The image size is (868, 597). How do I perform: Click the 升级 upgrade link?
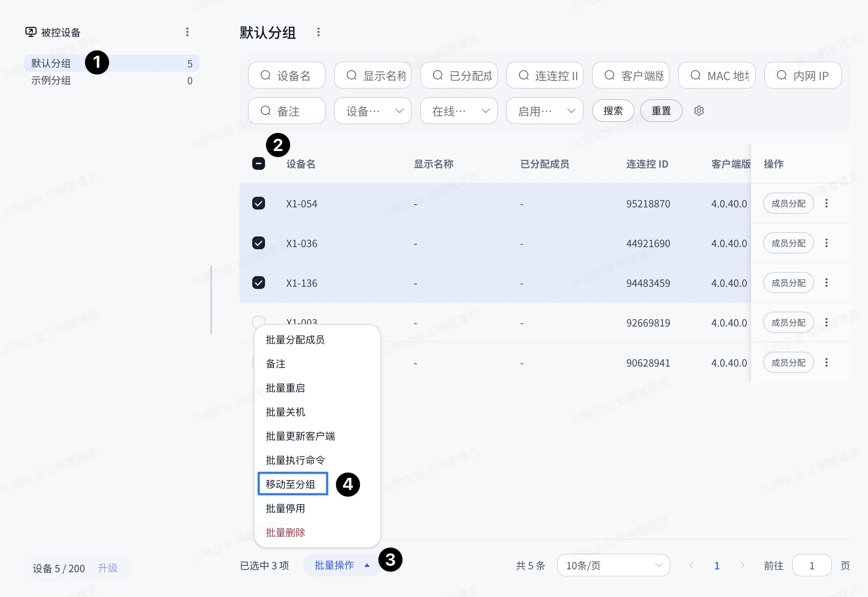point(108,568)
